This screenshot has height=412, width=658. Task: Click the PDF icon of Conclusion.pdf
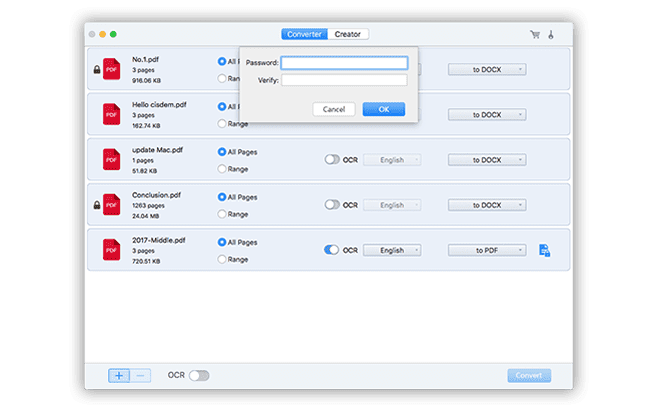tap(112, 205)
